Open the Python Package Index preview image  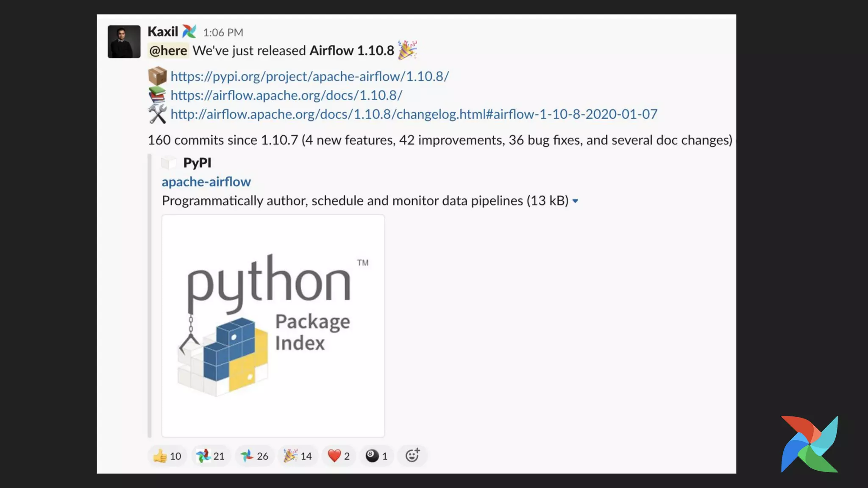coord(273,325)
